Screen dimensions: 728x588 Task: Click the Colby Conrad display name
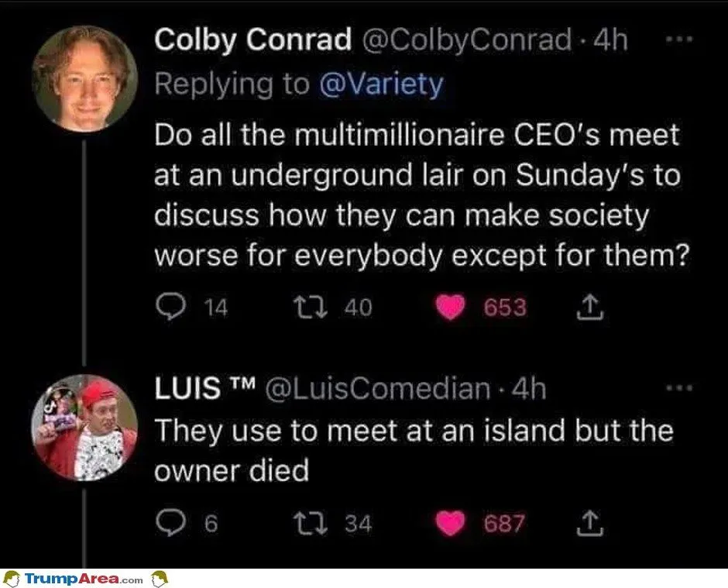[x=252, y=41]
